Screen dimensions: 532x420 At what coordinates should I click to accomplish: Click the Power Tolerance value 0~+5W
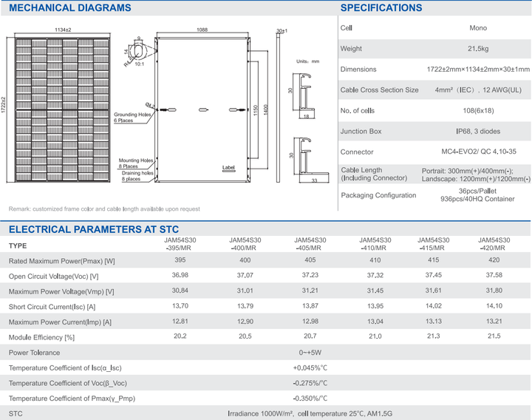click(310, 353)
